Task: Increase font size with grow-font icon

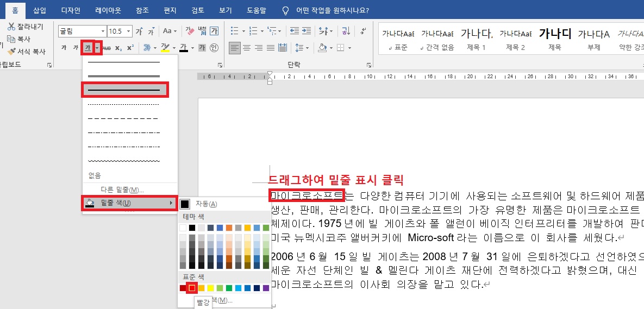Action: (x=140, y=31)
